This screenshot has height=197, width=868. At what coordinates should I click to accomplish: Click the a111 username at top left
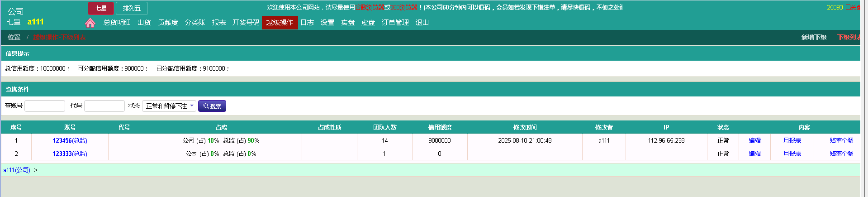35,22
